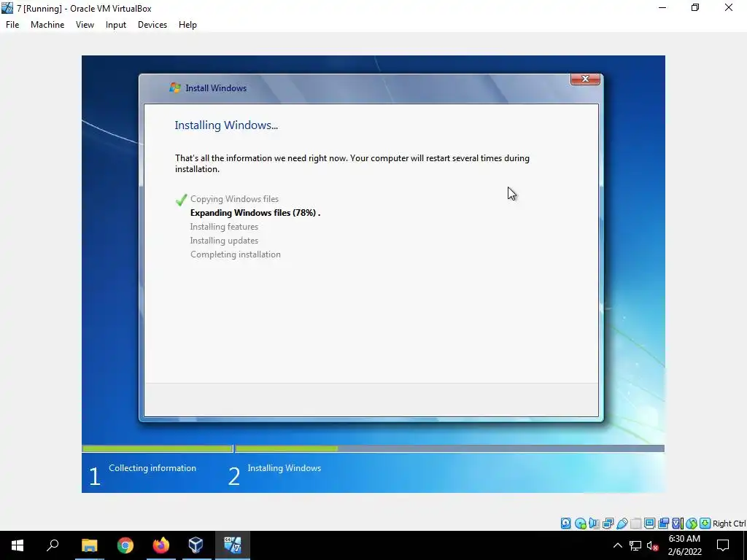The width and height of the screenshot is (747, 560).
Task: Close the VirtualBox VM window
Action: click(729, 7)
